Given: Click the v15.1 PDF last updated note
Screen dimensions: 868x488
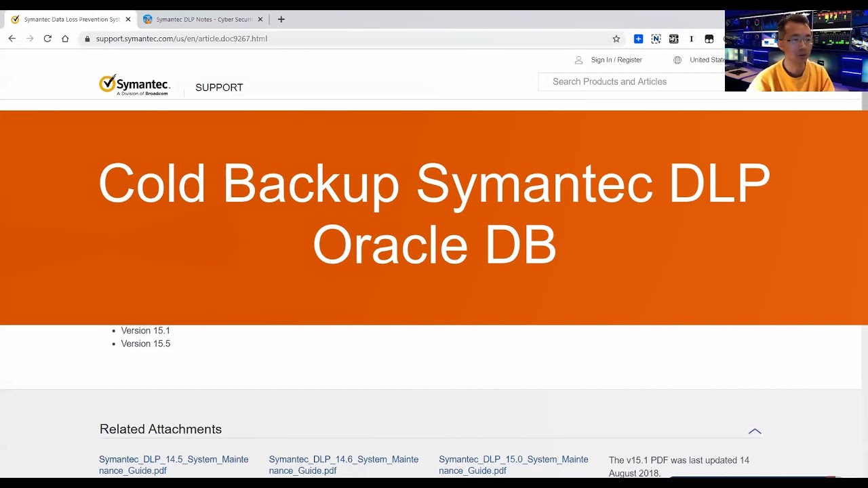Looking at the screenshot, I should click(679, 466).
